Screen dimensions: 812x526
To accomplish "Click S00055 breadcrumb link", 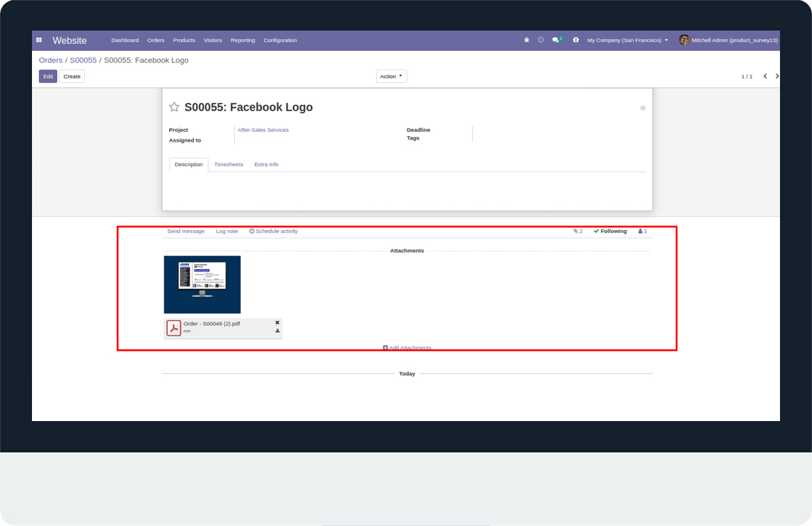I will (x=83, y=60).
